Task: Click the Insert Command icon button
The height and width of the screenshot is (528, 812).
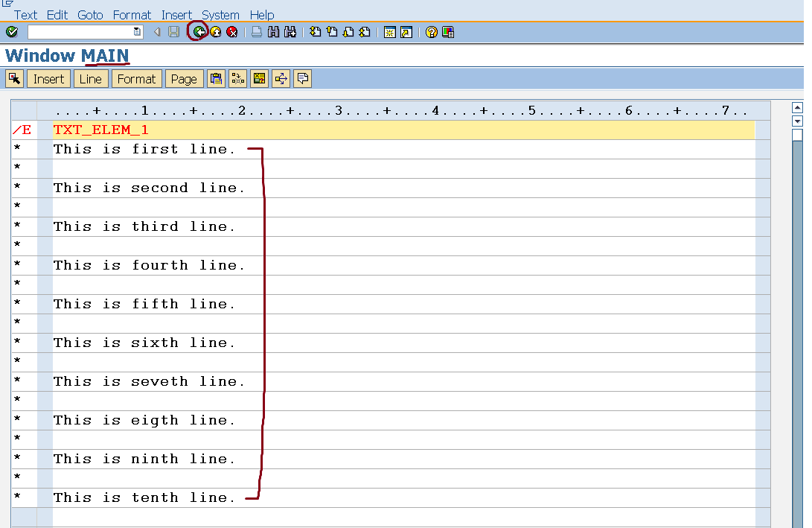Action: point(237,79)
